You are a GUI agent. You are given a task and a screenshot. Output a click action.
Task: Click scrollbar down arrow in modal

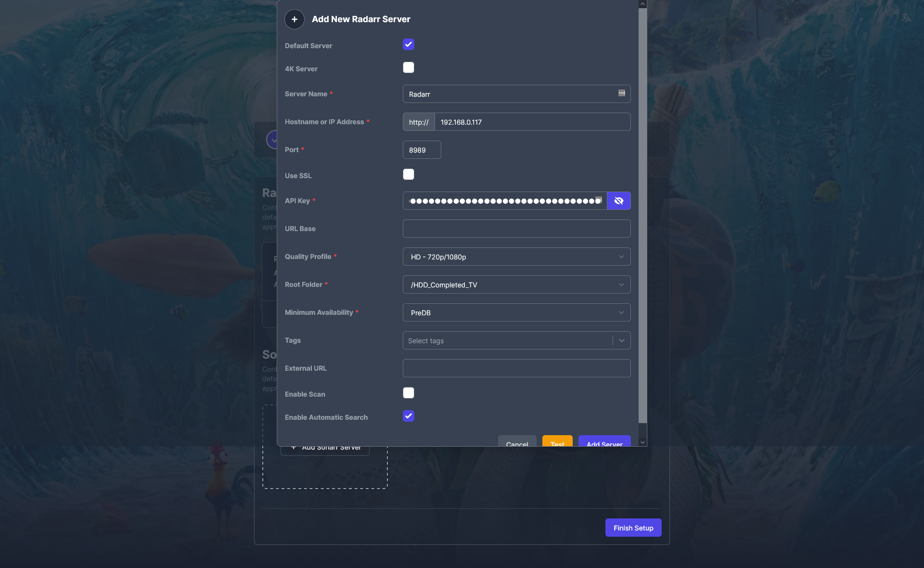click(x=642, y=442)
